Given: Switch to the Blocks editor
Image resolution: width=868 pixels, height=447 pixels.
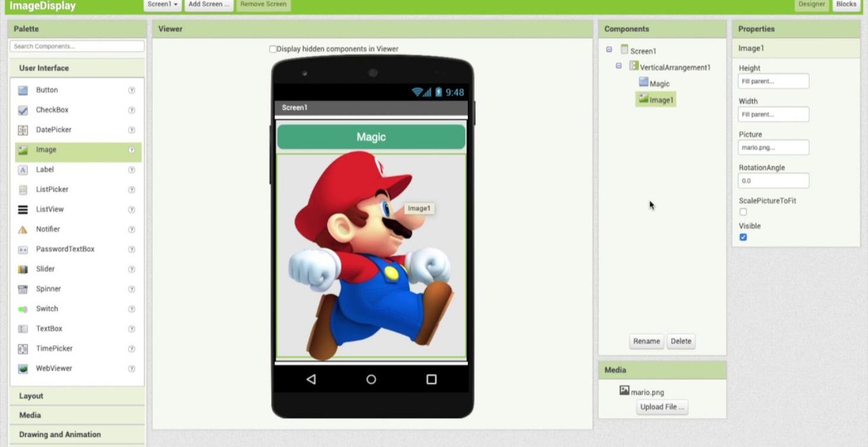Looking at the screenshot, I should (x=846, y=4).
